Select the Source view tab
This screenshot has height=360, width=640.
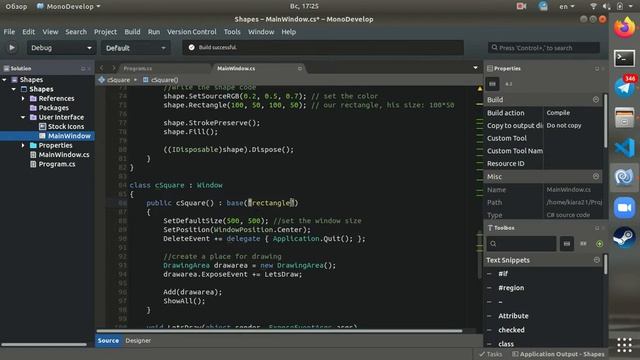tap(108, 340)
